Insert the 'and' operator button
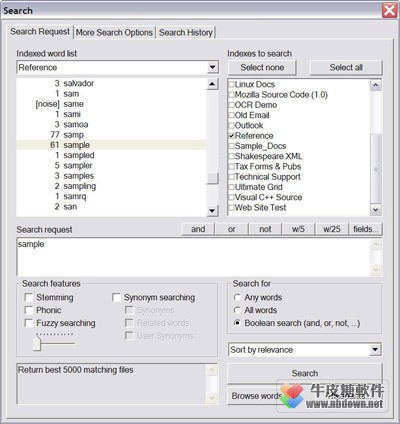 pos(198,229)
